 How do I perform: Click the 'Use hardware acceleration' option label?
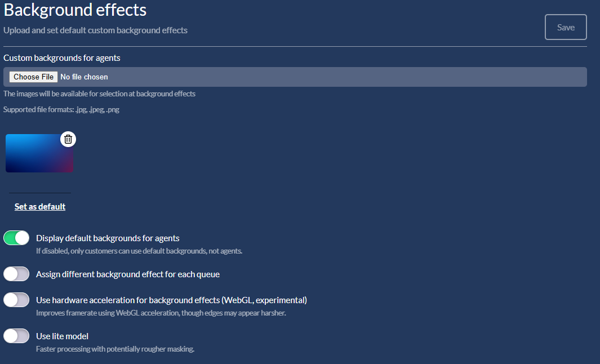click(171, 300)
